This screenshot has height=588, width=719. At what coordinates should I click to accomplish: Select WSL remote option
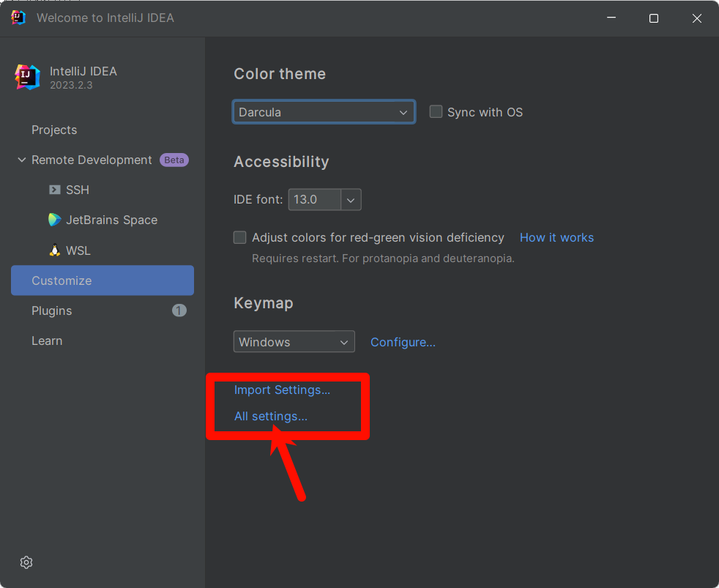pyautogui.click(x=78, y=250)
